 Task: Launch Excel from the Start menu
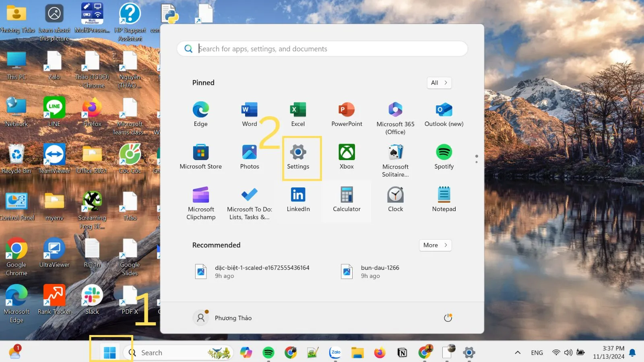(x=297, y=114)
